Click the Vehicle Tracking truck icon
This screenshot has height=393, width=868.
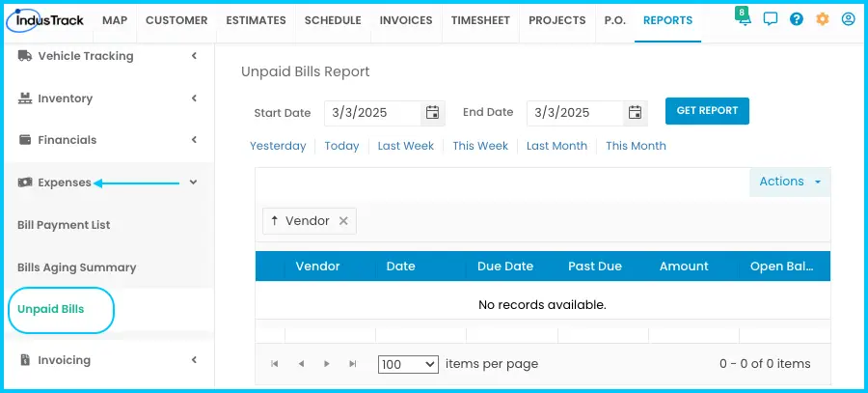click(25, 56)
